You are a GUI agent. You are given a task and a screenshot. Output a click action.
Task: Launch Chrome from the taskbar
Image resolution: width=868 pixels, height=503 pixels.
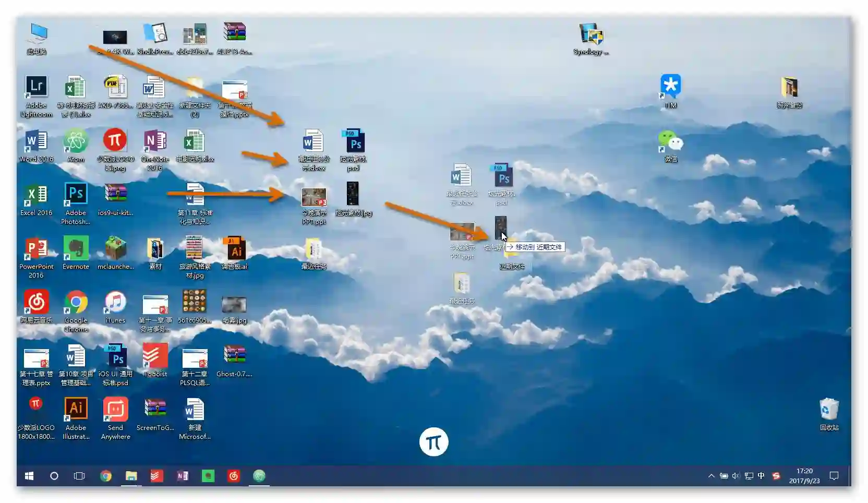point(105,476)
